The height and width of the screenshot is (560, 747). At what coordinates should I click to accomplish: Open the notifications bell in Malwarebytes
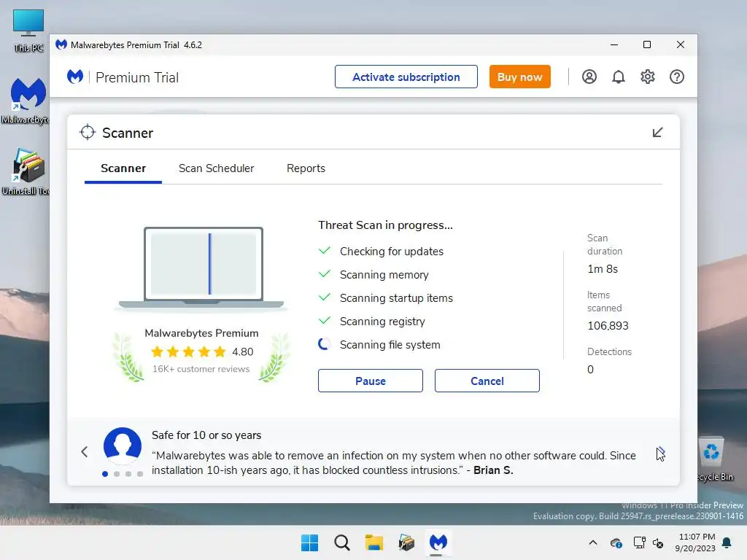point(619,77)
